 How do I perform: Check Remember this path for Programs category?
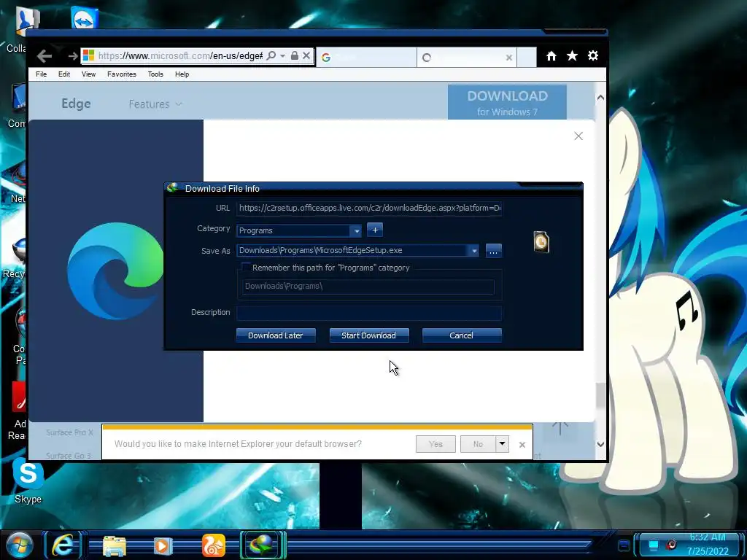tap(247, 268)
